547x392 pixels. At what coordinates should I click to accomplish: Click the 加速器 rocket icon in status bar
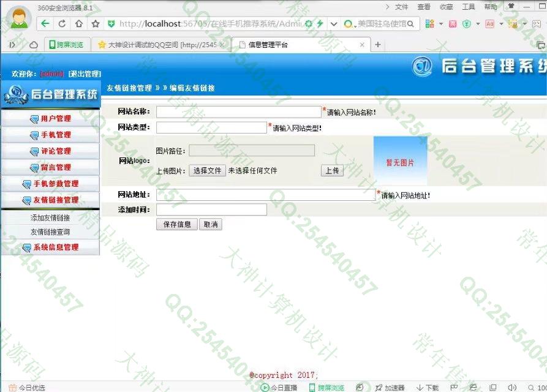point(379,388)
